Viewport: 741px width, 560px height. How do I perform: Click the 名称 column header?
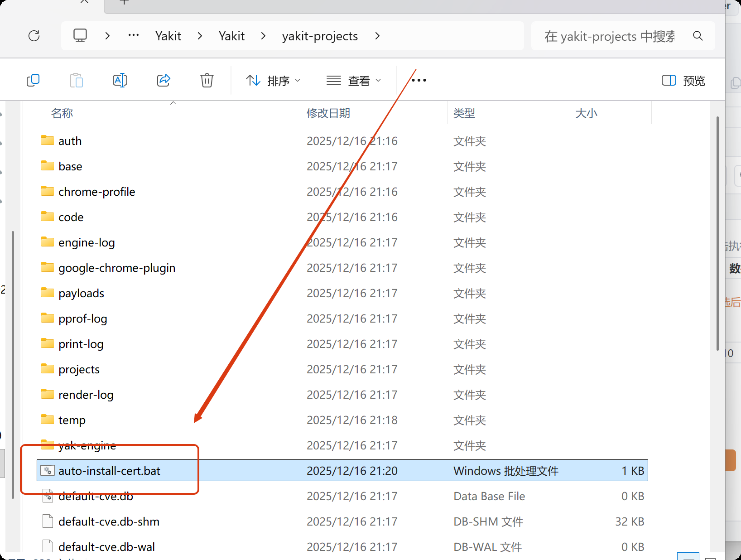[x=62, y=113]
